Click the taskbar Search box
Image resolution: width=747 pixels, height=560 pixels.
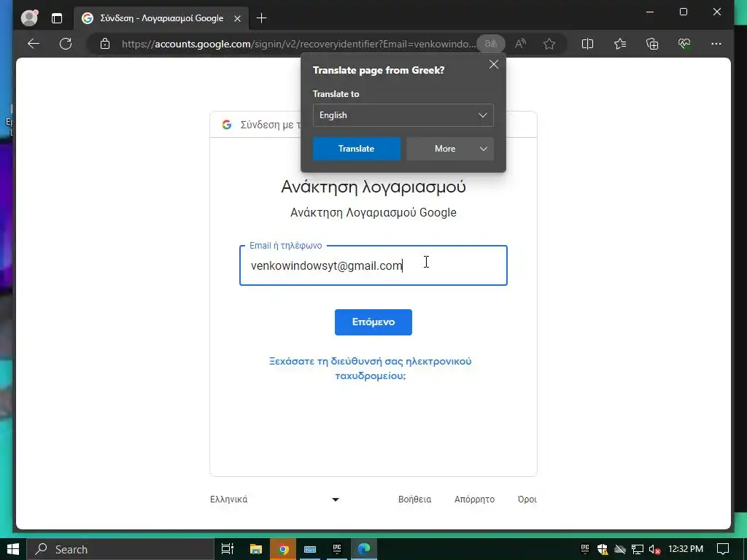tap(120, 549)
